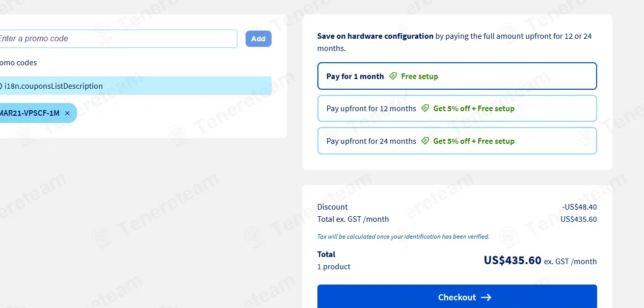Select the Pay for 1 month option
Viewport: 644px width, 308px height.
[355, 76]
